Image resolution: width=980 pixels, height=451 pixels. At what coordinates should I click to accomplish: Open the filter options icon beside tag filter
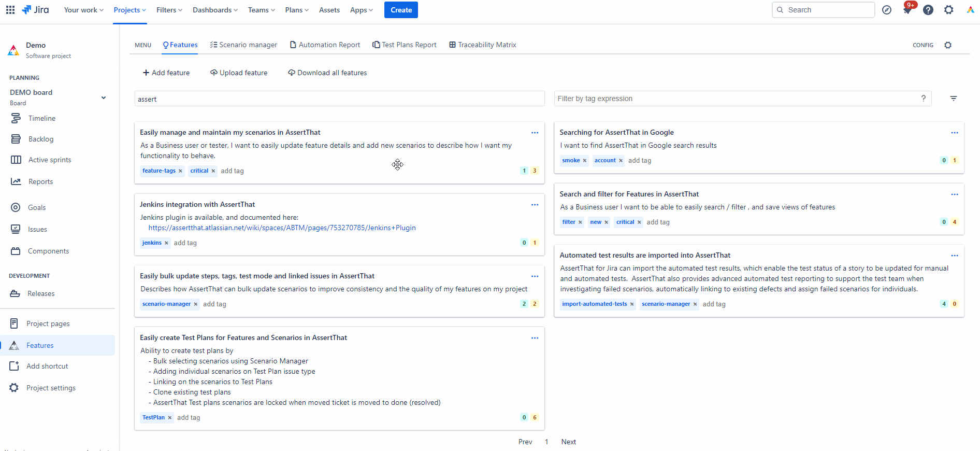coord(954,98)
